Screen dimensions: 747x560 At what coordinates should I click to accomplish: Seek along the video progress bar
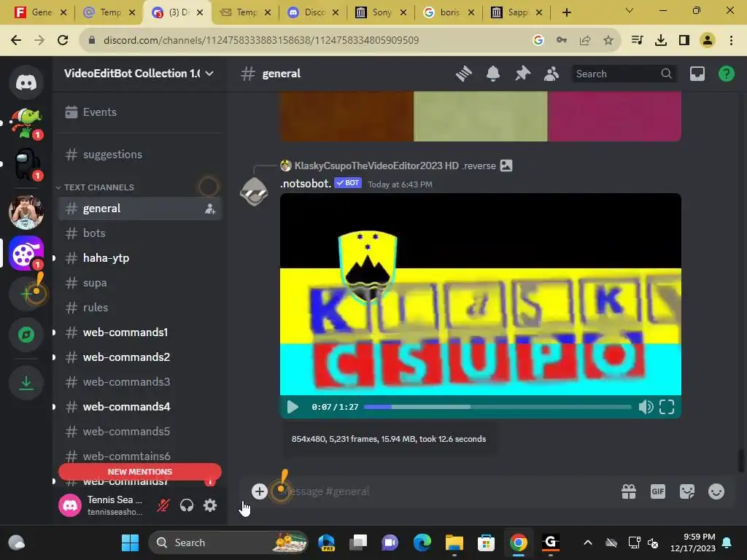(498, 407)
